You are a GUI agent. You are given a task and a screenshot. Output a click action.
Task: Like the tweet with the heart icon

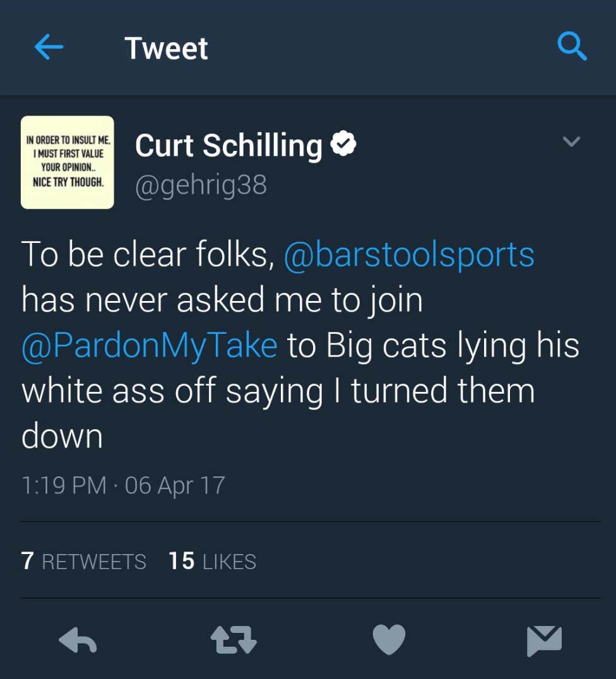[389, 639]
